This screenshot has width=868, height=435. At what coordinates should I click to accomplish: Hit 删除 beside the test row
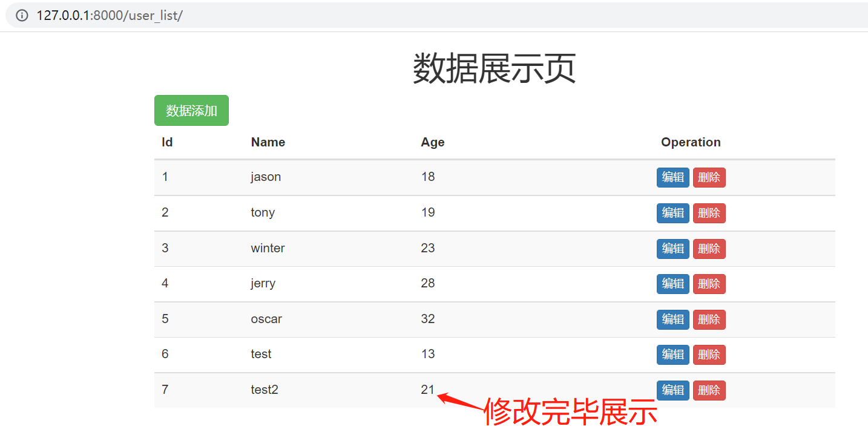point(709,355)
